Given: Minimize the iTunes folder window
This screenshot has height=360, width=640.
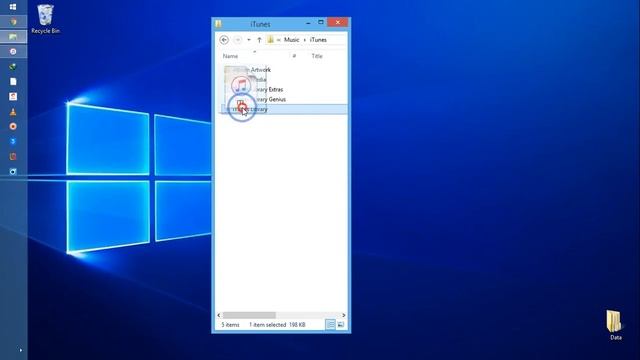Looking at the screenshot, I should click(x=308, y=23).
